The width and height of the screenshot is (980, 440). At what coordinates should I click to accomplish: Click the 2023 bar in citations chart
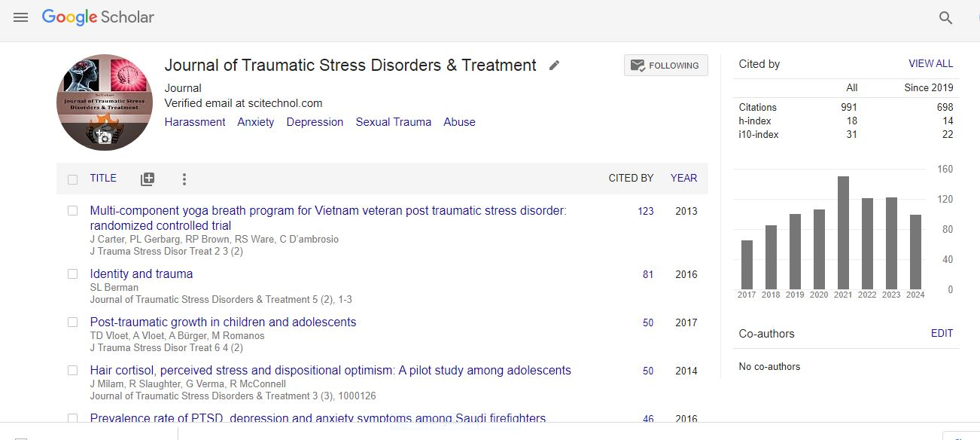891,243
